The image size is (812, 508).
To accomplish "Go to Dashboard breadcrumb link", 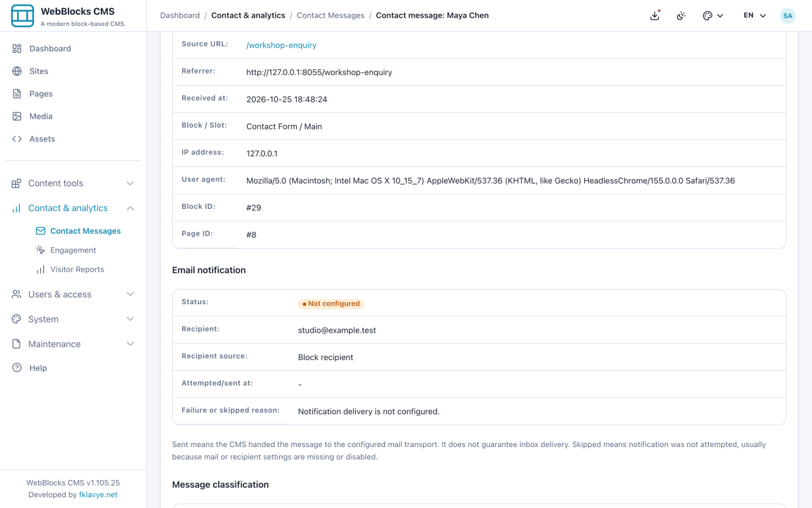I will 180,15.
